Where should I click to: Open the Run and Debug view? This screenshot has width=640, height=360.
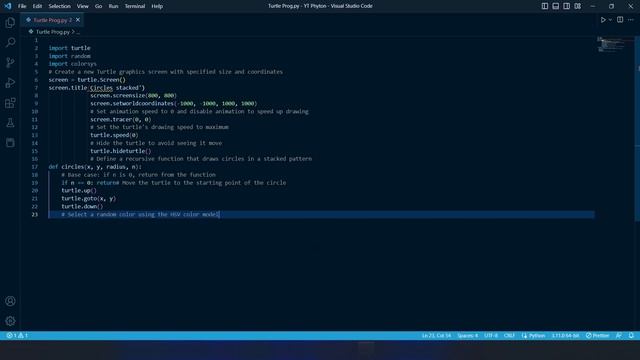click(10, 82)
